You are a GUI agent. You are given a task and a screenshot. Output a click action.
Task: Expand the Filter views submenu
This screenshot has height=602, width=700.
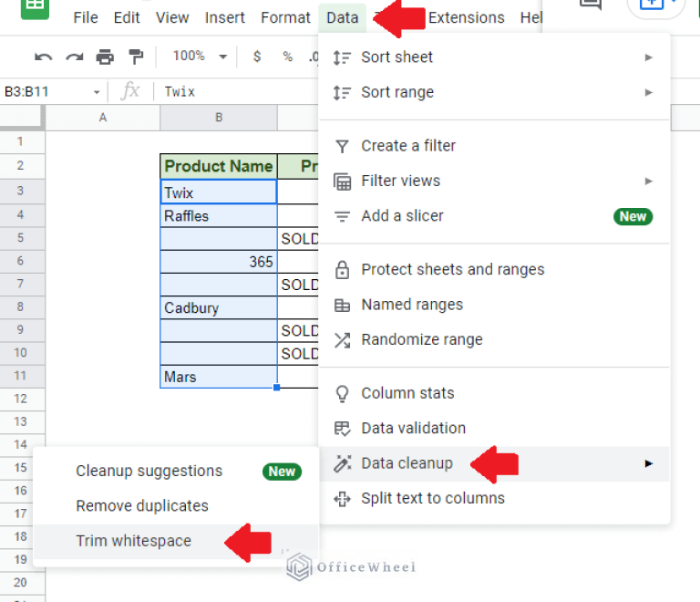tap(649, 181)
